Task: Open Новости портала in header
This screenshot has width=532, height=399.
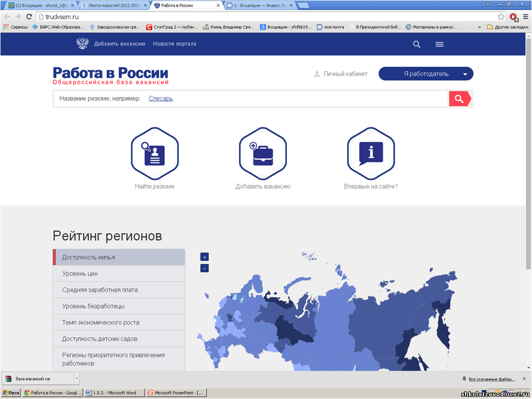Action: pos(174,44)
